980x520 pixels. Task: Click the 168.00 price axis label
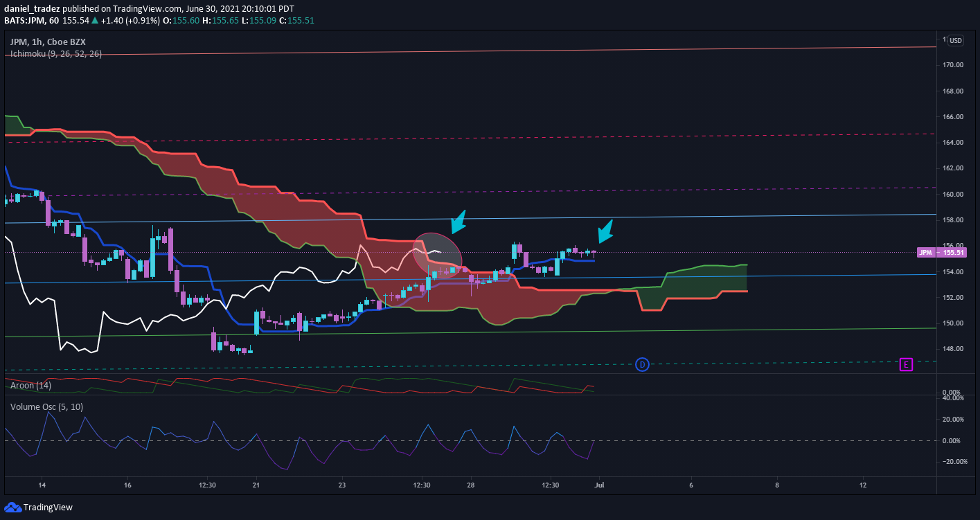point(953,91)
